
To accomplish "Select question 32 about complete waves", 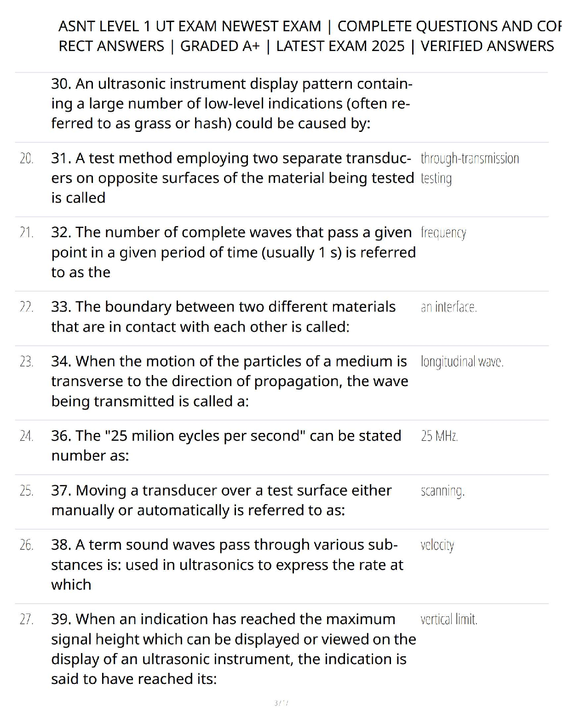I will pyautogui.click(x=233, y=252).
